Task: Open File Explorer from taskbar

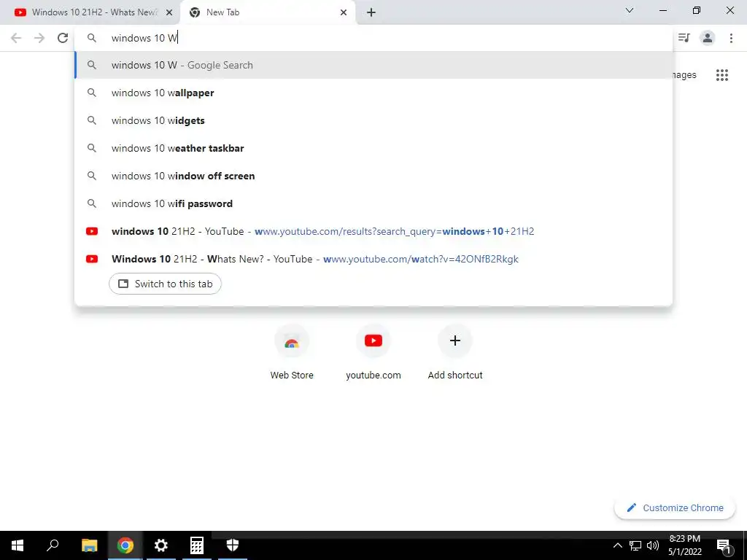Action: 89,545
